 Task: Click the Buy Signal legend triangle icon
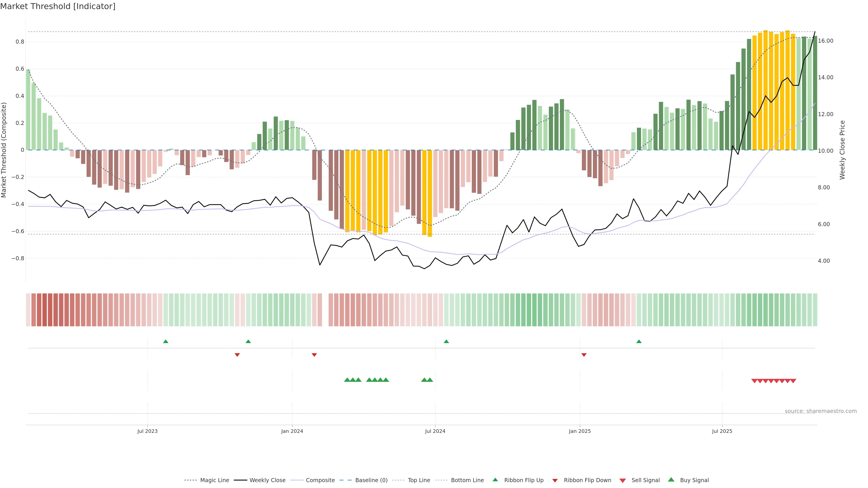[671, 480]
